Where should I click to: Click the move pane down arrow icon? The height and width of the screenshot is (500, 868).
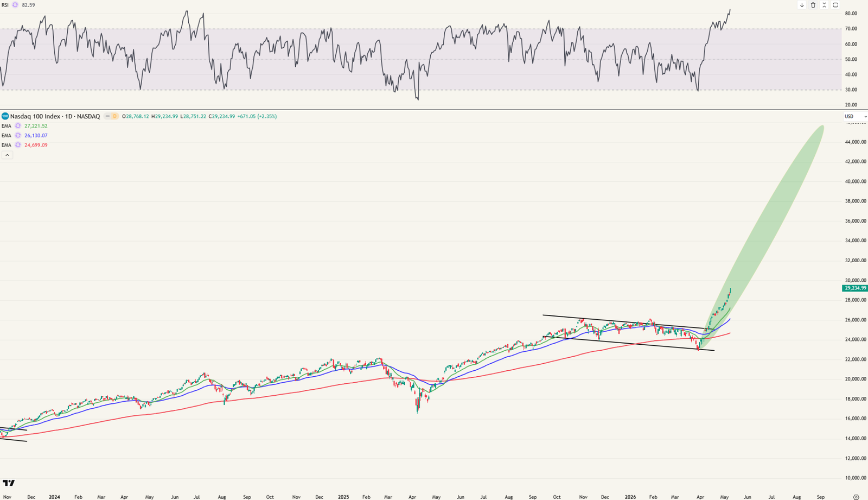point(802,5)
